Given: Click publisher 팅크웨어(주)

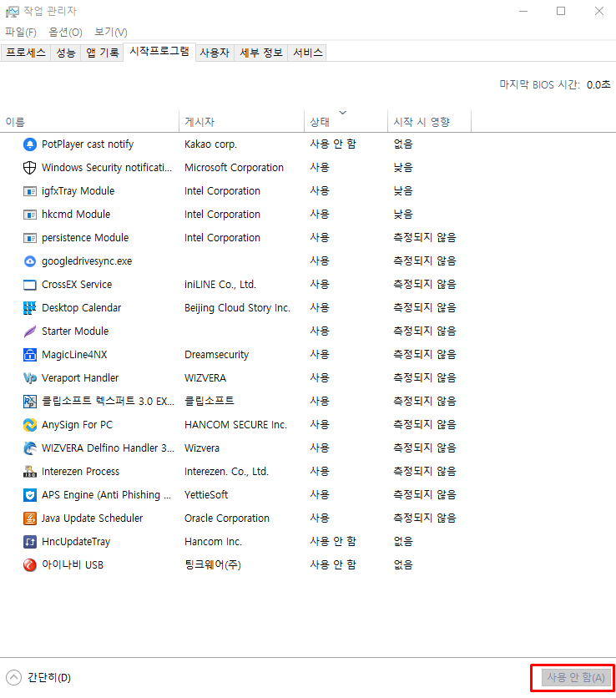Looking at the screenshot, I should (213, 565).
